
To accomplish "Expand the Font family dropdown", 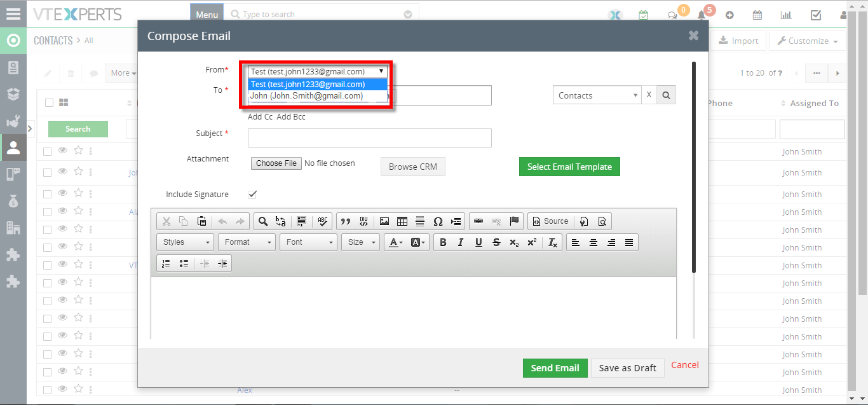I will coord(308,242).
